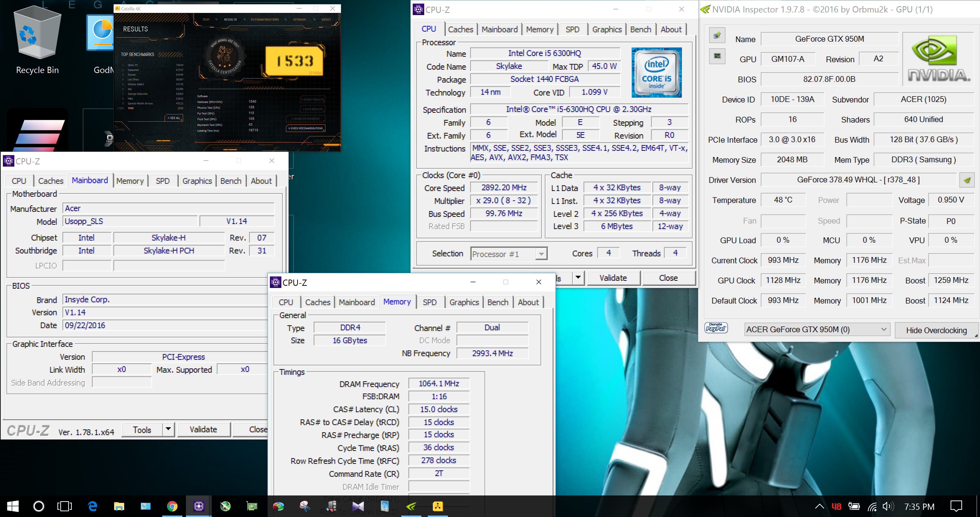Click the monitor icon button beside GPU field

pyautogui.click(x=717, y=56)
